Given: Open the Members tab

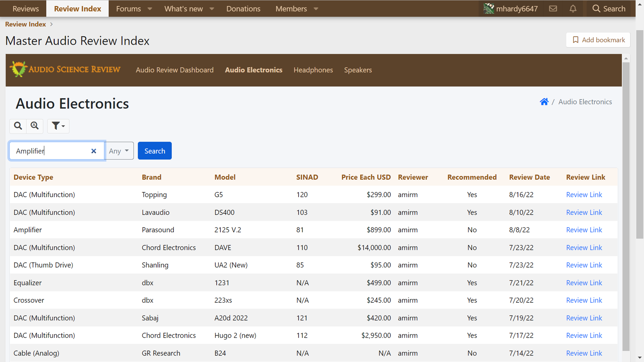Looking at the screenshot, I should pos(291,9).
